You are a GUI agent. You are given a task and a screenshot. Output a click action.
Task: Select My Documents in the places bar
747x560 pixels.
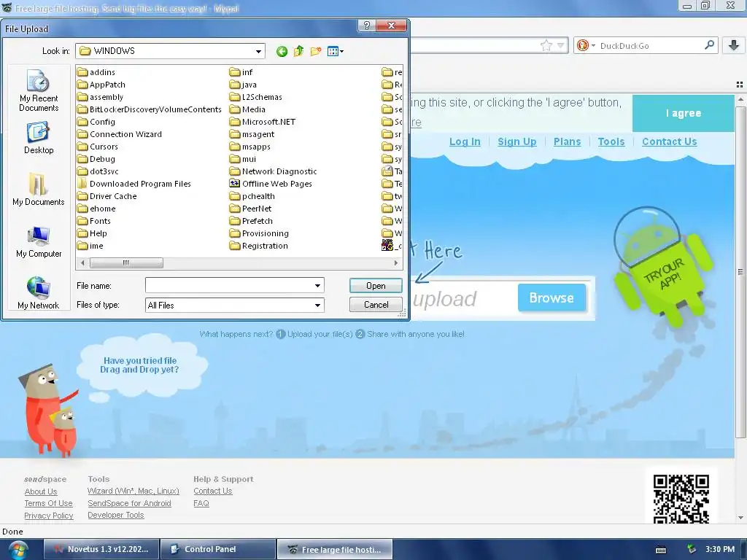click(39, 189)
